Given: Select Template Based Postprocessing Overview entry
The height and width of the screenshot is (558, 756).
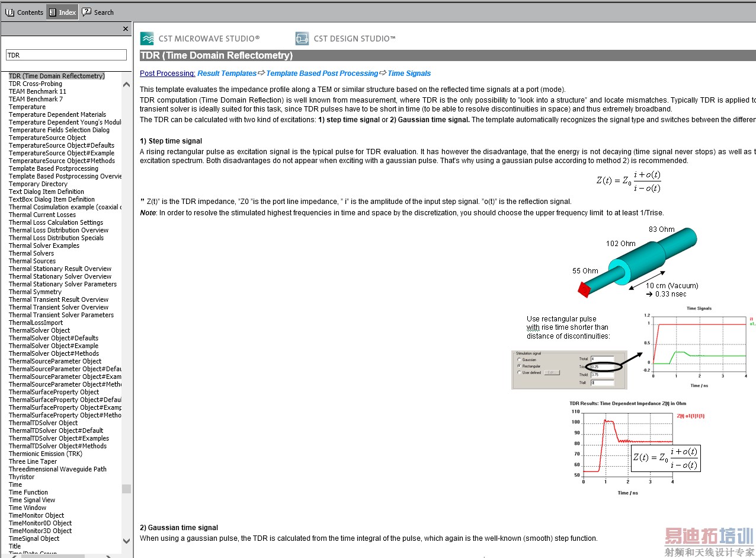Looking at the screenshot, I should click(x=65, y=176).
